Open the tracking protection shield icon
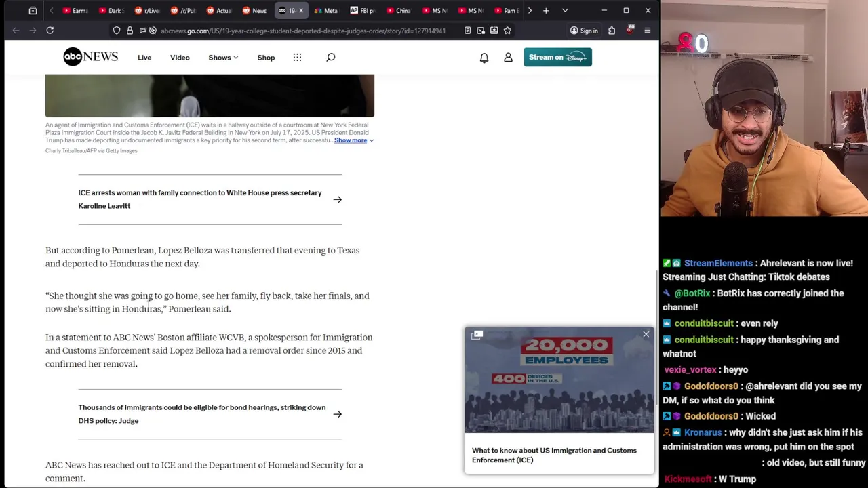868x488 pixels. pyautogui.click(x=117, y=30)
